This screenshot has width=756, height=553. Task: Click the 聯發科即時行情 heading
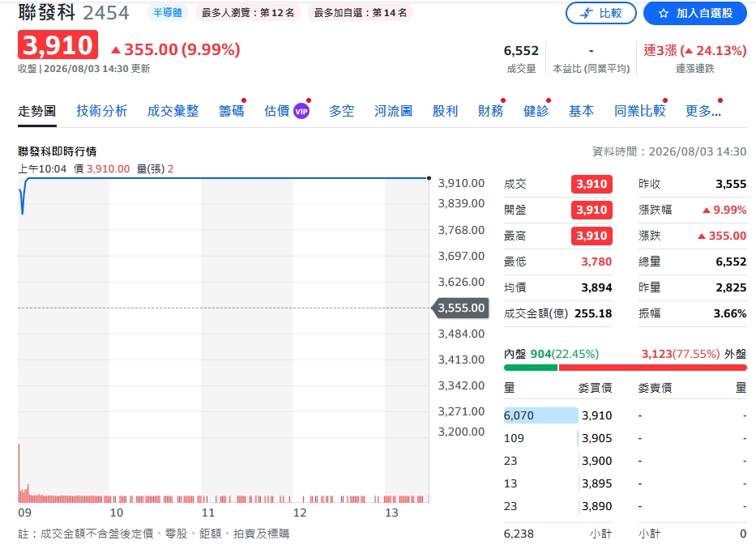click(58, 151)
